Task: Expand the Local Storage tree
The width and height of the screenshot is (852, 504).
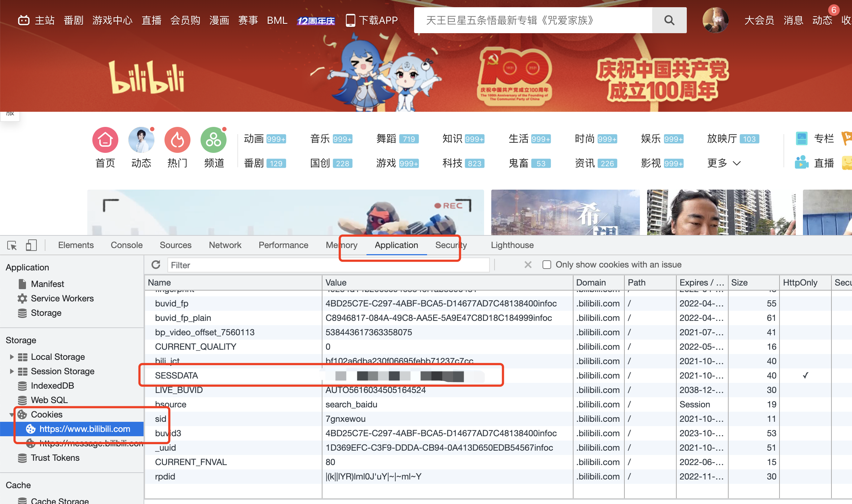Action: pyautogui.click(x=11, y=357)
